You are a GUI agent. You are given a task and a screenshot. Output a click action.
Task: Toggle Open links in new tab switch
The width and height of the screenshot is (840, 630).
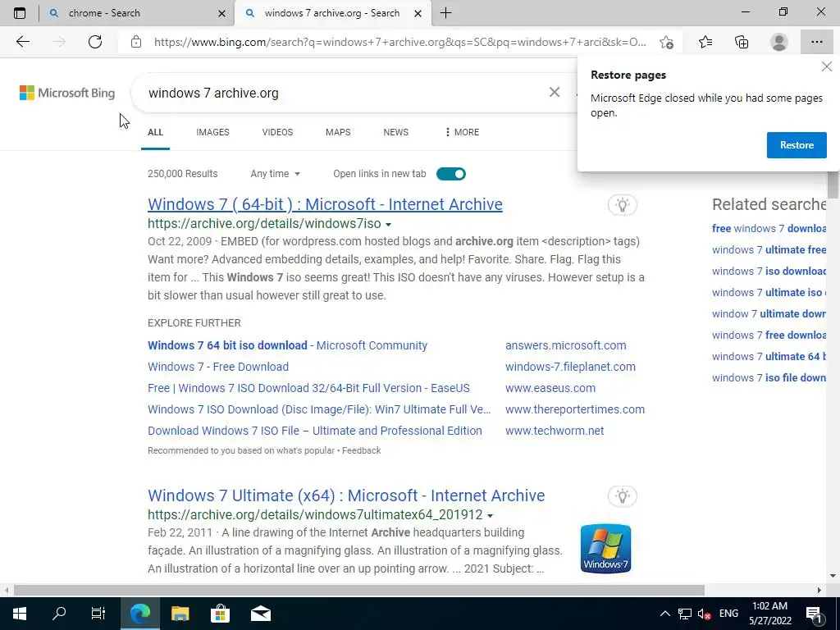click(x=451, y=174)
